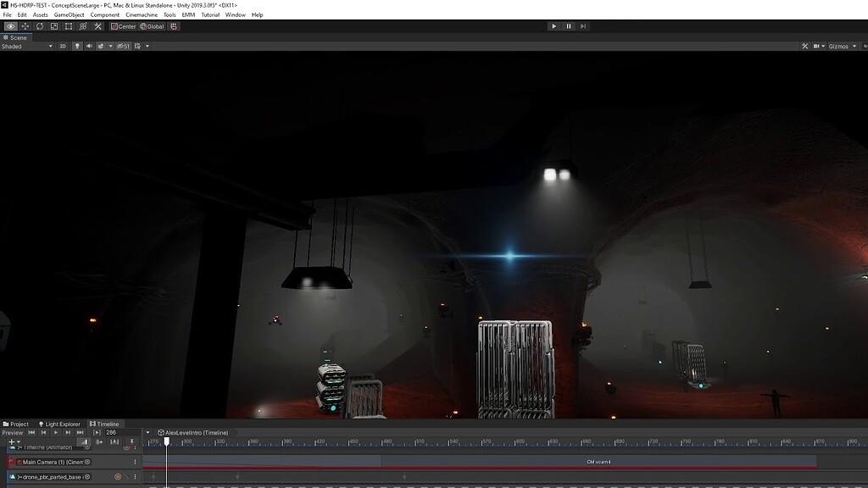Switch to the Light Explorer tab
This screenshot has width=868, height=488.
pos(61,424)
